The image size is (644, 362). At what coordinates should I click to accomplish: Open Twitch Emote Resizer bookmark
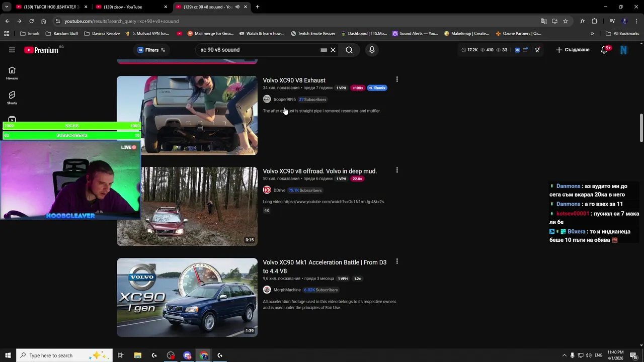coord(313,34)
